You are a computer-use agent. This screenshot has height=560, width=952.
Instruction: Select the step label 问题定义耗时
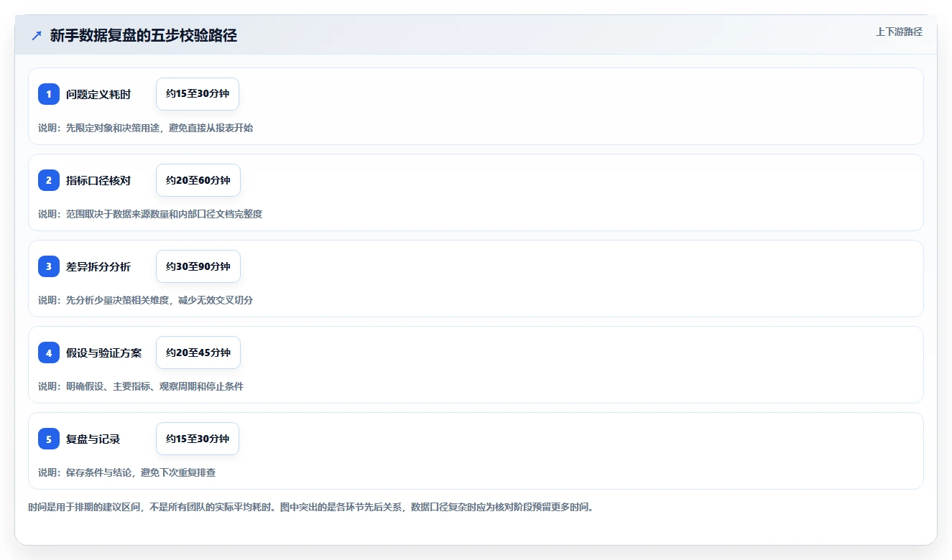point(98,94)
